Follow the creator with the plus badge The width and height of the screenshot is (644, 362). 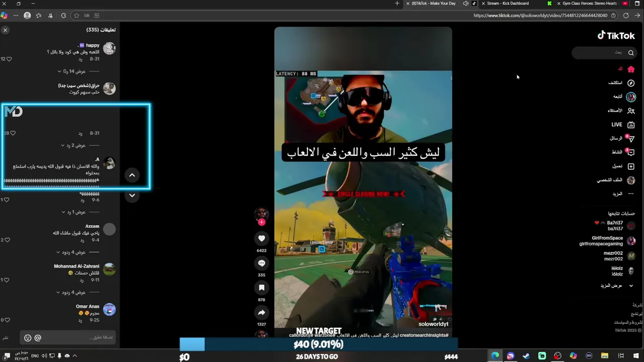point(262,222)
